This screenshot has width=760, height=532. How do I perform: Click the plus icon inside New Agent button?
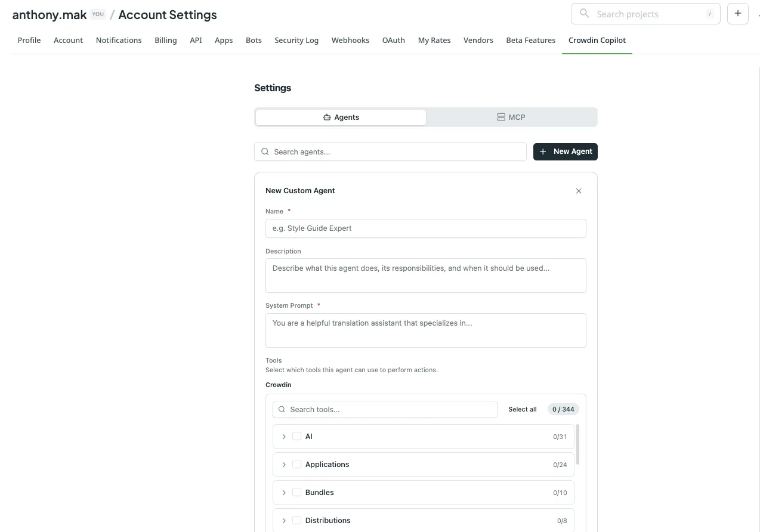click(543, 151)
